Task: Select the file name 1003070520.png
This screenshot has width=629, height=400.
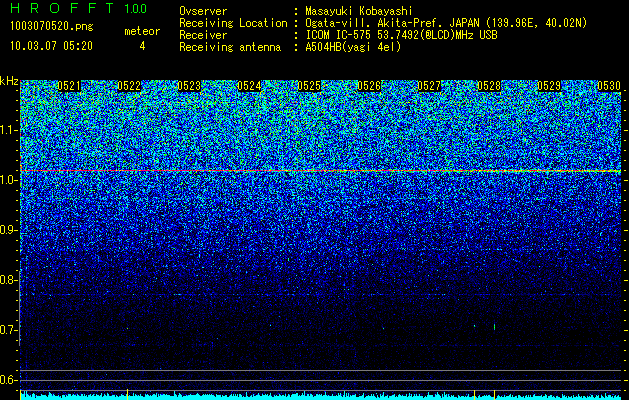Action: tap(52, 27)
